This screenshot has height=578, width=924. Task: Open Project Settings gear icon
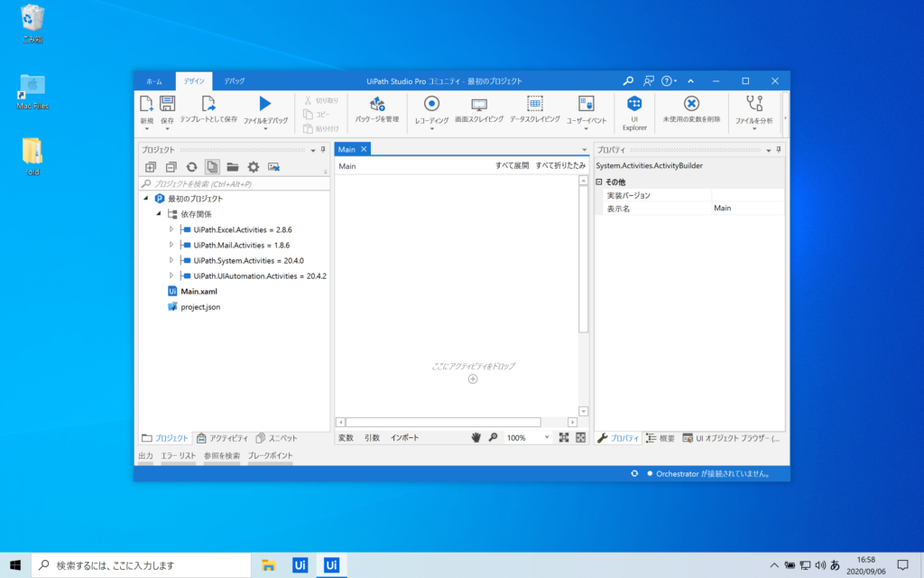(254, 167)
